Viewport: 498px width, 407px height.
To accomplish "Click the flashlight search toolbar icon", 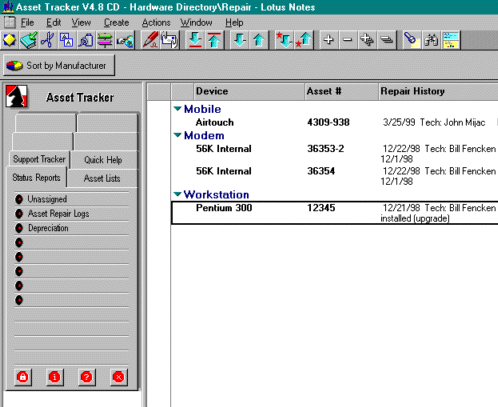I will [x=412, y=40].
